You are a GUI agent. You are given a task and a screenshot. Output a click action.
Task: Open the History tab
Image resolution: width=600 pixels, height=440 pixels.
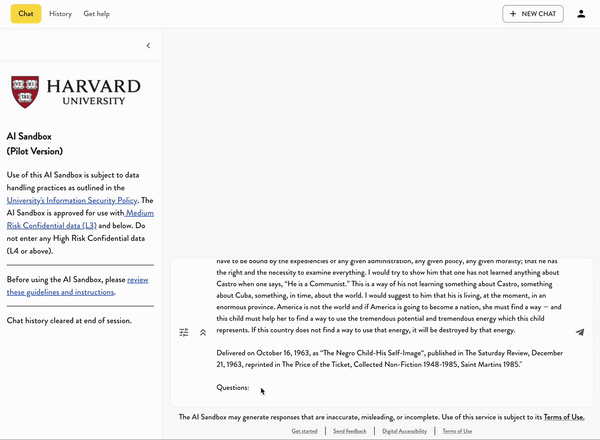coord(60,14)
